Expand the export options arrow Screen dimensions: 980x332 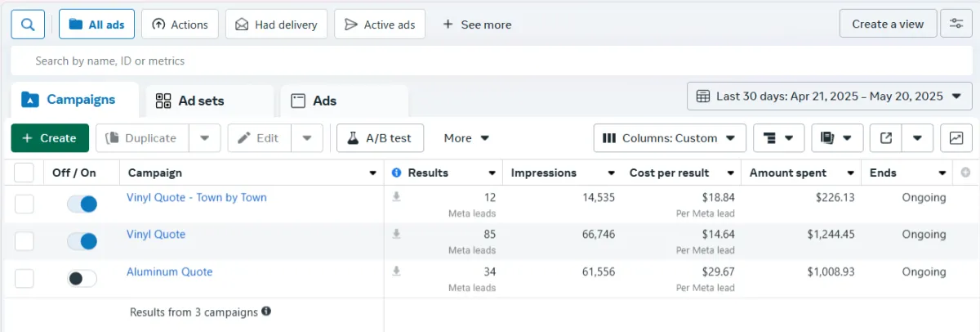tap(918, 138)
